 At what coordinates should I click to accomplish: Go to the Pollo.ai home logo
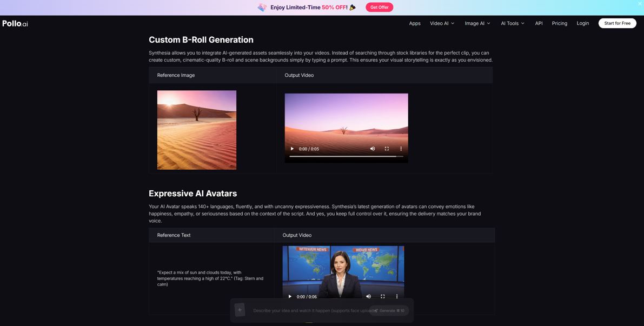(x=15, y=23)
